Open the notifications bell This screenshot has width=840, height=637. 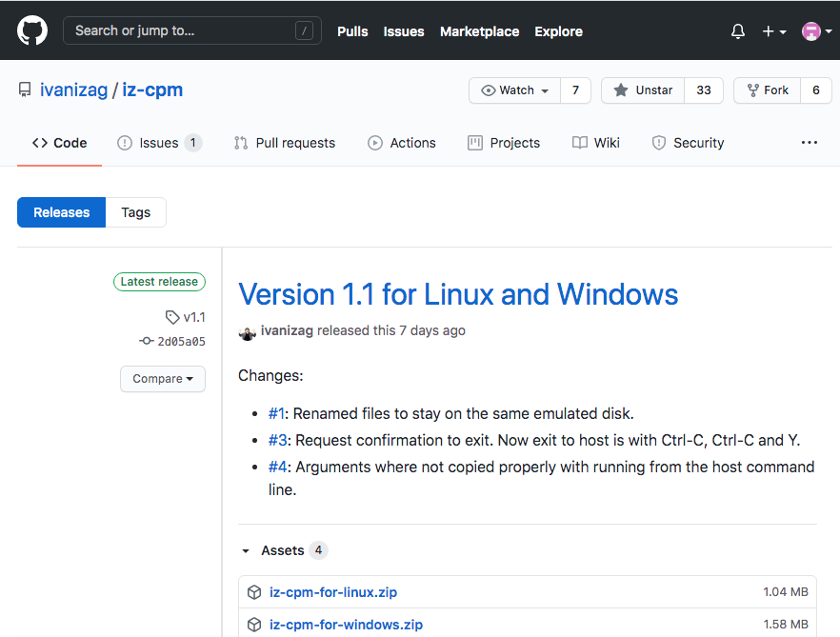coord(738,31)
